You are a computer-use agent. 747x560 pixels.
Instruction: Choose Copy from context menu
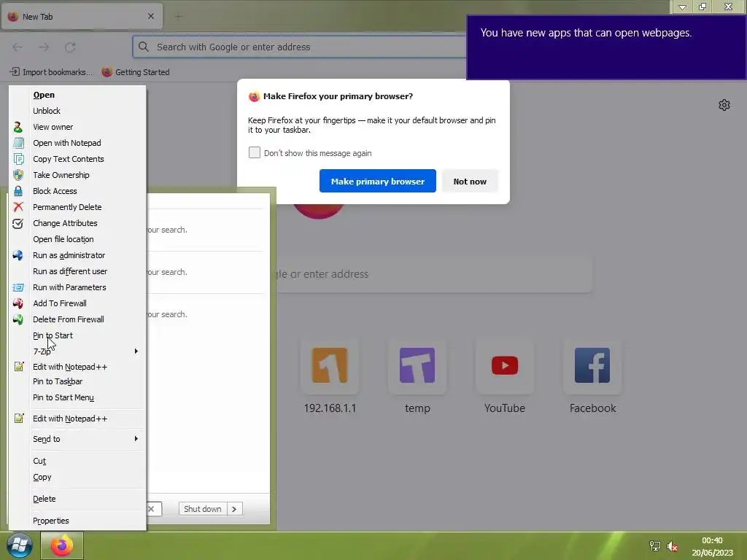click(x=42, y=477)
